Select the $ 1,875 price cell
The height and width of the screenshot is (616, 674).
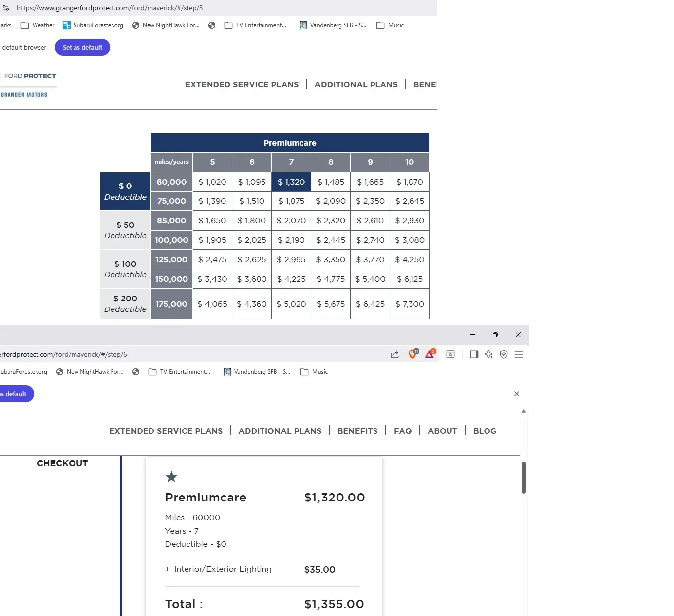[291, 201]
